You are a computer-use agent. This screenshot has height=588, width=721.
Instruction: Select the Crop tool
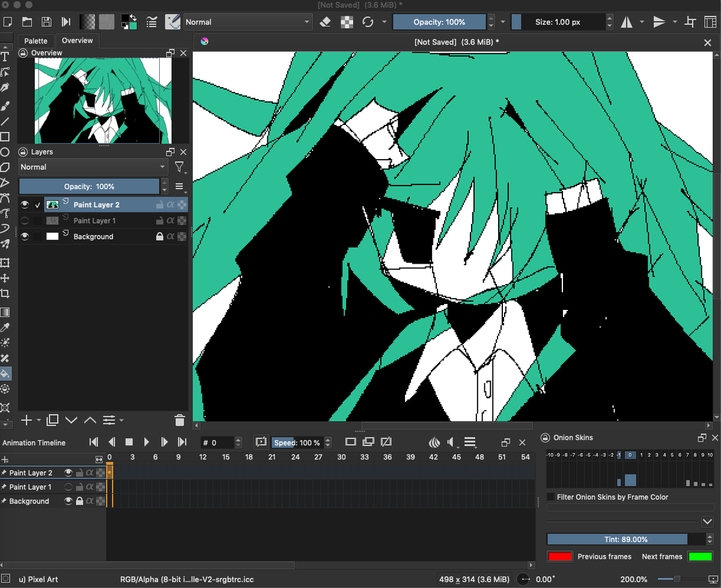[x=5, y=294]
